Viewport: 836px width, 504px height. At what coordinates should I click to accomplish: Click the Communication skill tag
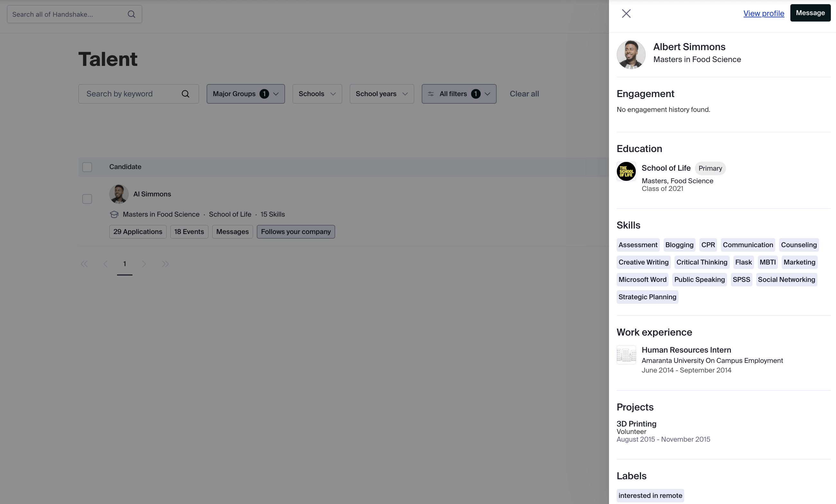748,245
